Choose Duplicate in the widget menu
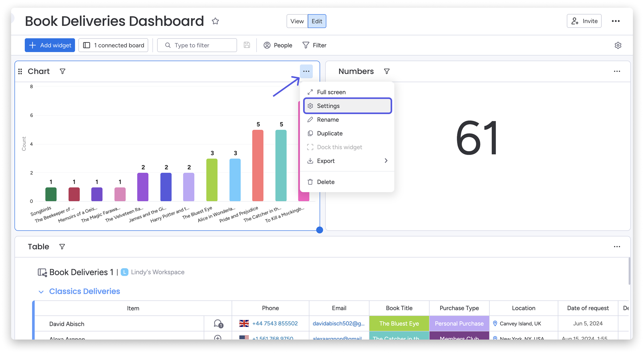 pyautogui.click(x=347, y=133)
